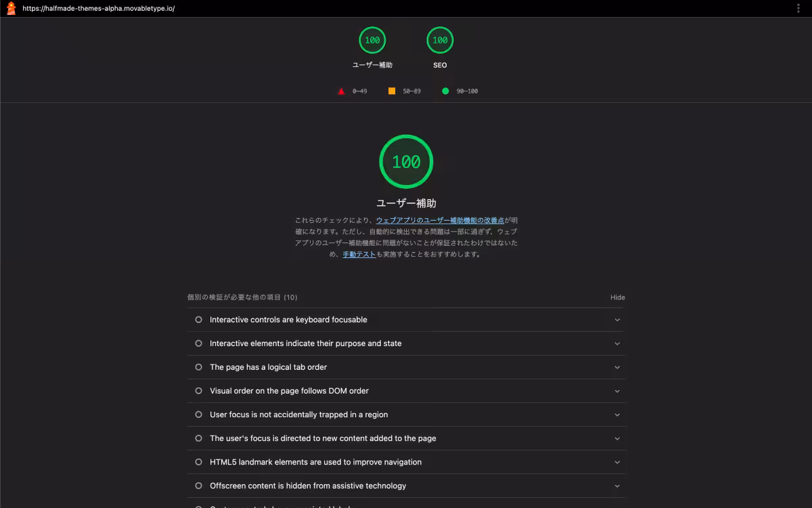Open the 手動テスト link

(359, 255)
